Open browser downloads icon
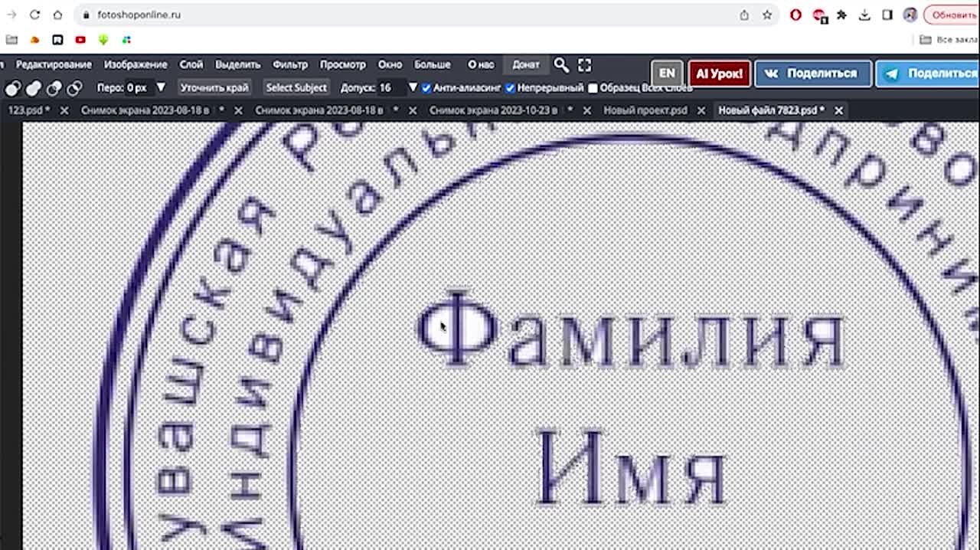Image resolution: width=980 pixels, height=550 pixels. tap(864, 15)
